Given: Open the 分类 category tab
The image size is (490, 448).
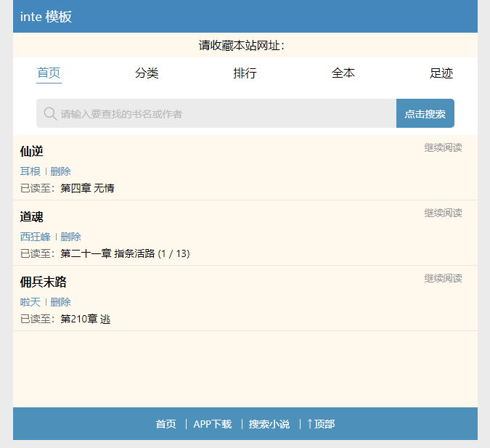Looking at the screenshot, I should (x=147, y=73).
